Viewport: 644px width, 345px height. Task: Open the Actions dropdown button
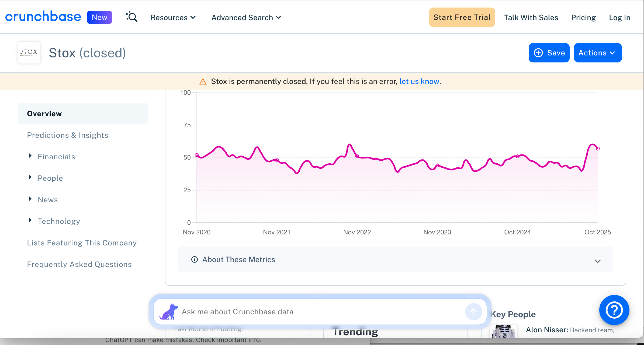598,53
